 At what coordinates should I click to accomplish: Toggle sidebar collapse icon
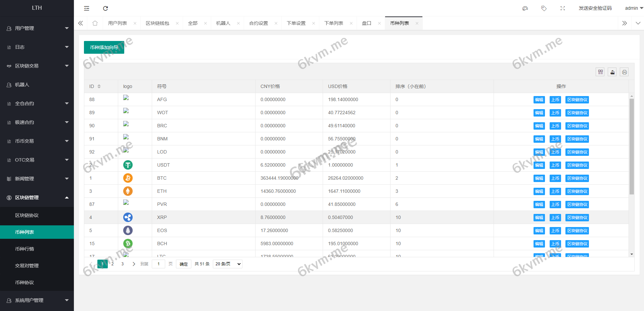click(87, 8)
